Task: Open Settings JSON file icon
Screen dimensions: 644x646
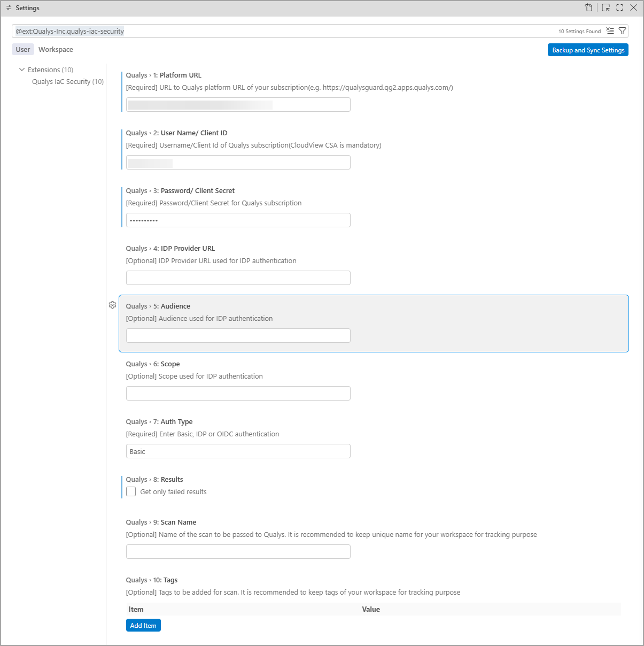Action: pyautogui.click(x=588, y=7)
